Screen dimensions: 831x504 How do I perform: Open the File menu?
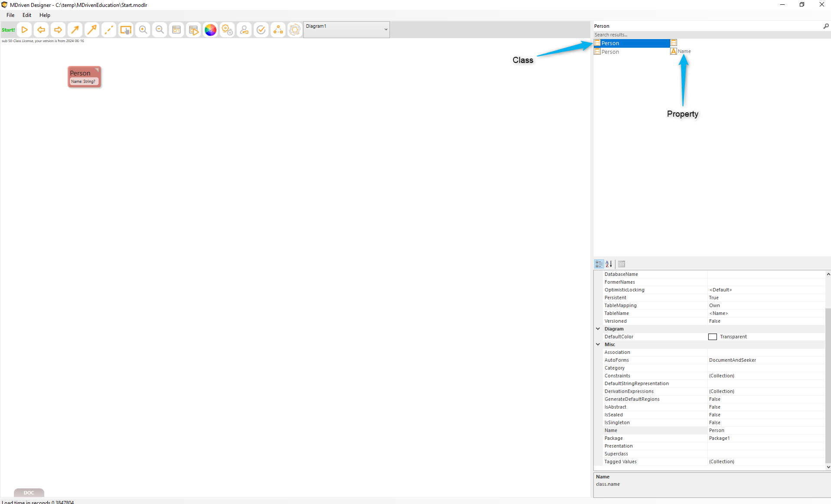click(x=10, y=15)
